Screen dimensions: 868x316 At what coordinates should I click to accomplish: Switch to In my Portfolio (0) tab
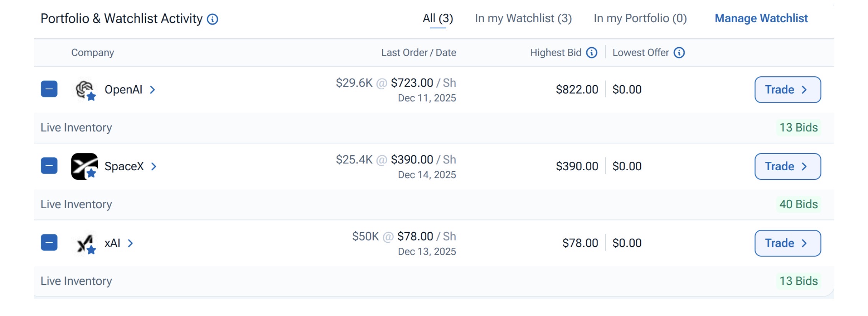640,18
